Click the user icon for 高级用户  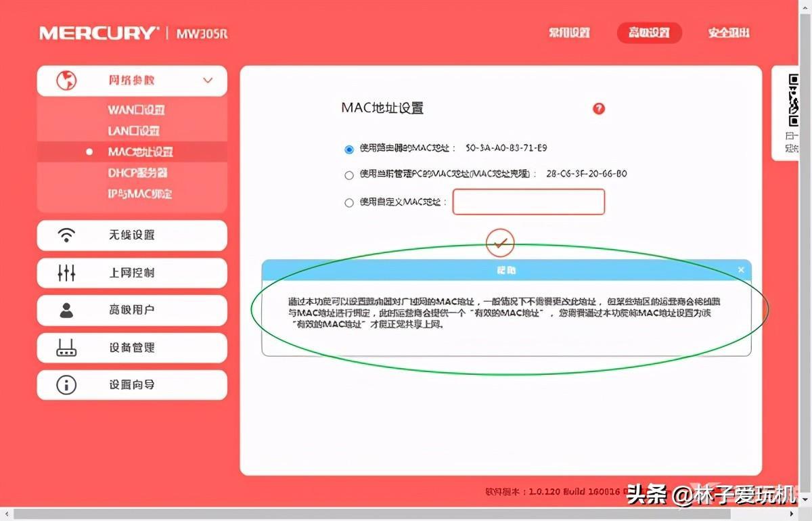point(66,310)
